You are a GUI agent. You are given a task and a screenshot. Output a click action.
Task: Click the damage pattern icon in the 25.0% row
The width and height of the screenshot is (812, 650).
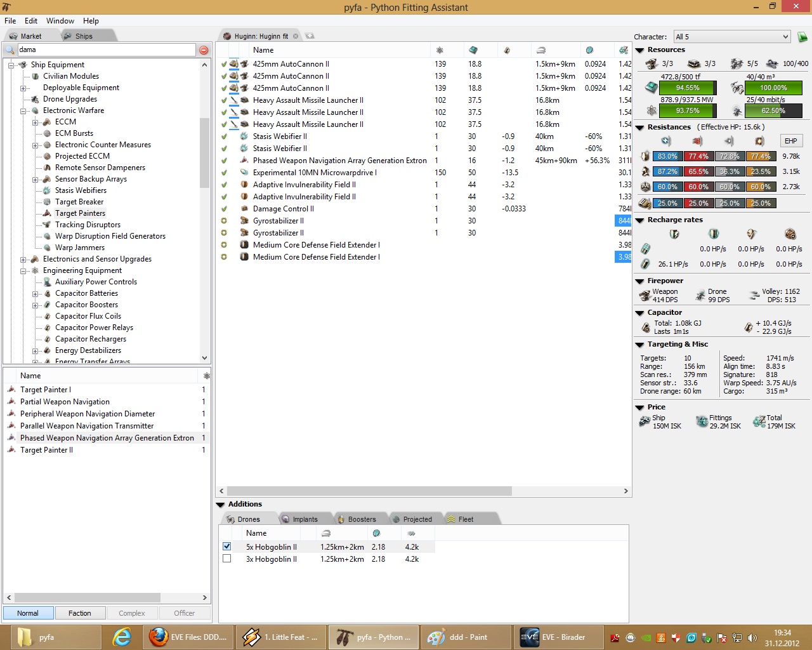(x=645, y=203)
